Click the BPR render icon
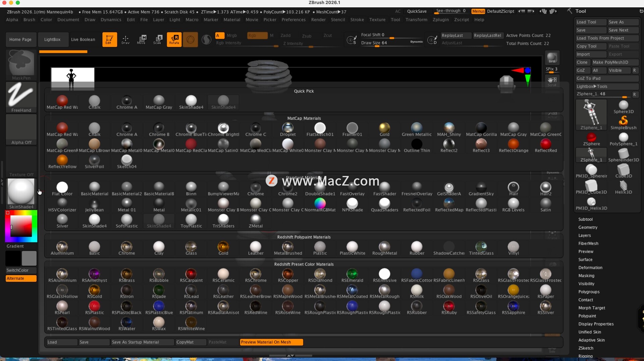The image size is (644, 361). 552,58
